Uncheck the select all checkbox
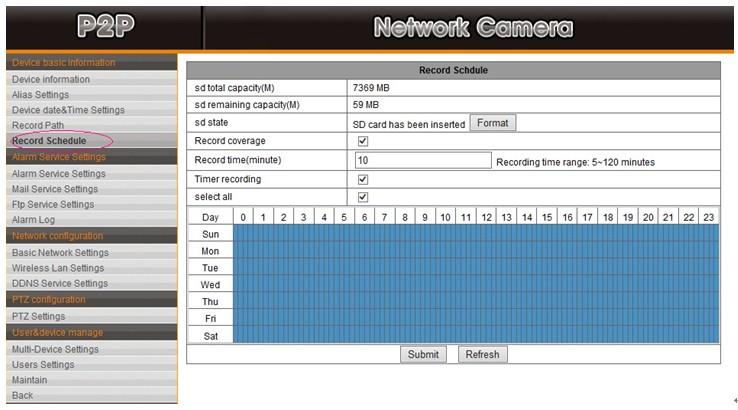The image size is (738, 410). 363,197
